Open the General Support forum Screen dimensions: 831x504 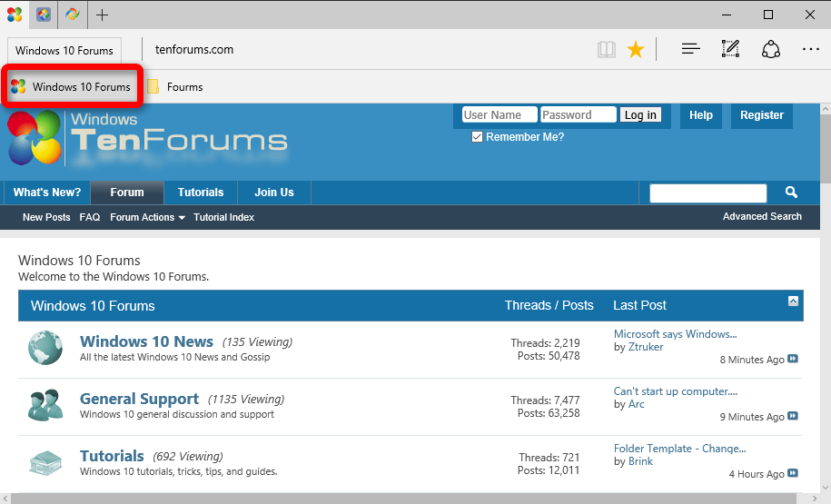click(x=139, y=399)
